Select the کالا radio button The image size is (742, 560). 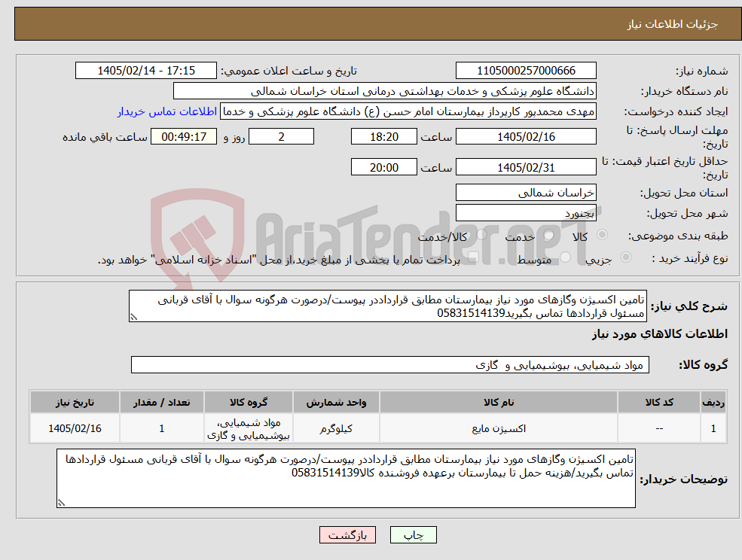603,235
